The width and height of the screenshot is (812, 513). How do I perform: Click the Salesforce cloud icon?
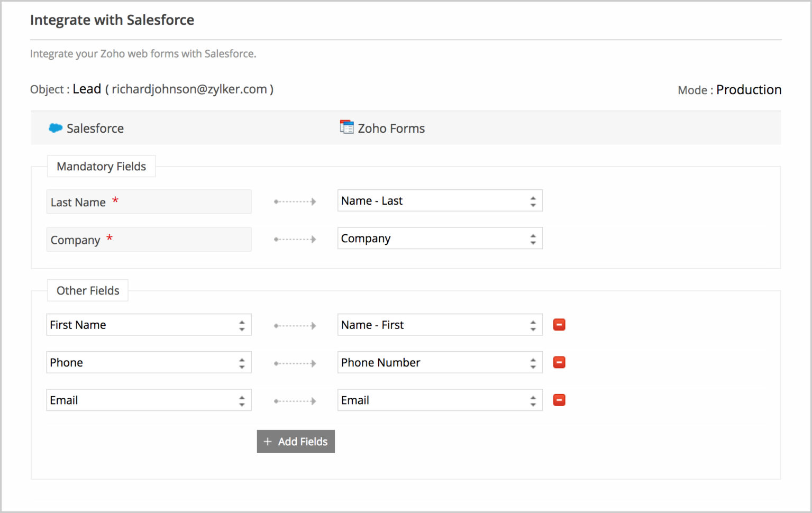55,128
